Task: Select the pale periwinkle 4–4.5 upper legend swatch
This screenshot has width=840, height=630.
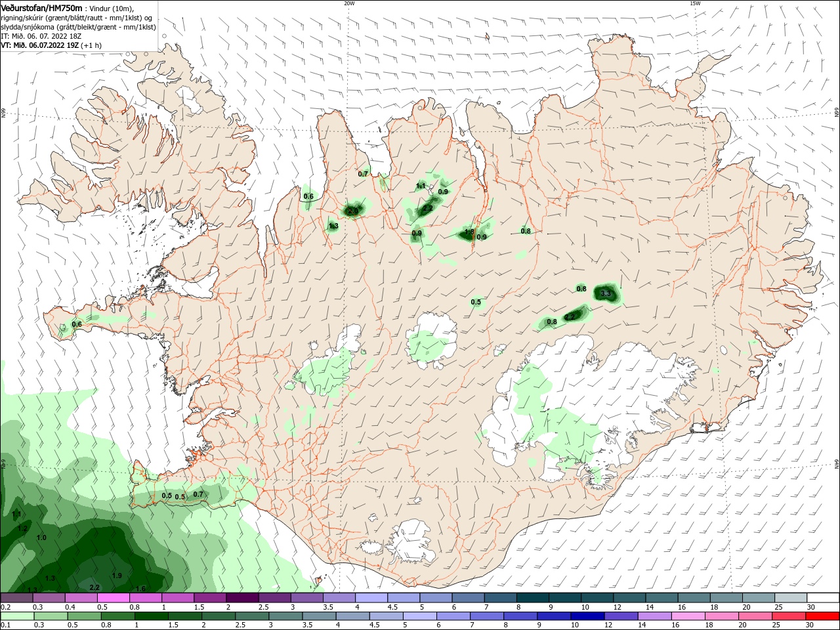Action: pyautogui.click(x=371, y=598)
